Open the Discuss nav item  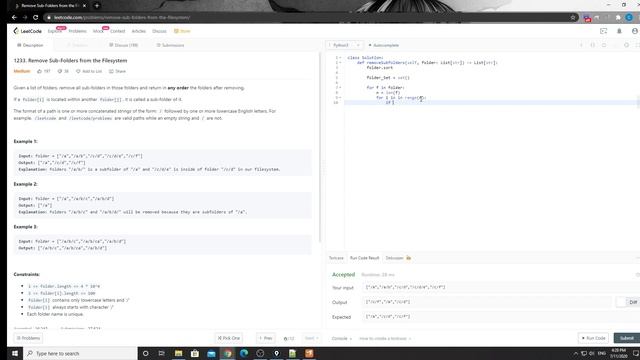[x=159, y=31]
